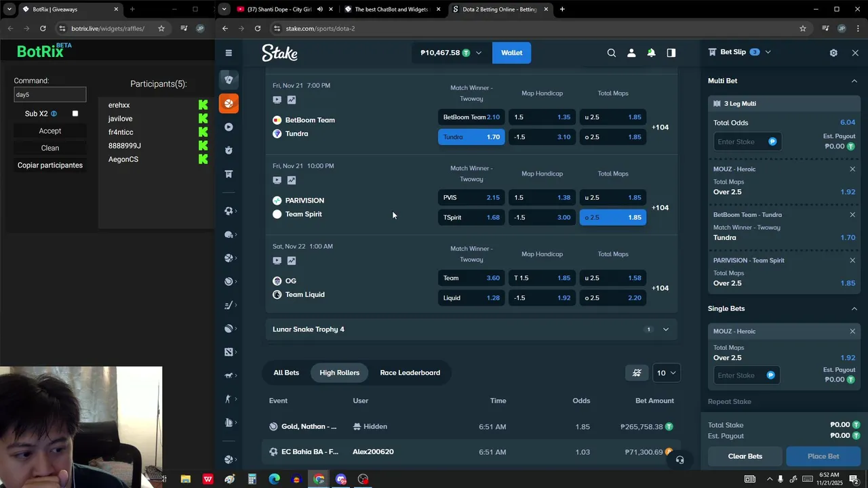Toggle o 2.5 at 1.85 for PARIVISION match
The width and height of the screenshot is (868, 488).
pyautogui.click(x=613, y=218)
